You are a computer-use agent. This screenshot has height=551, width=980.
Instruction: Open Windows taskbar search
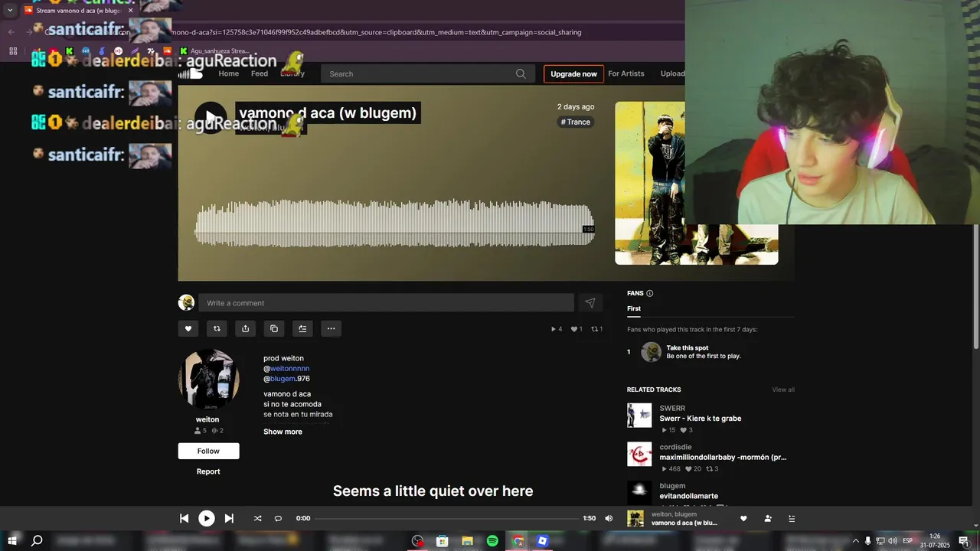click(37, 540)
